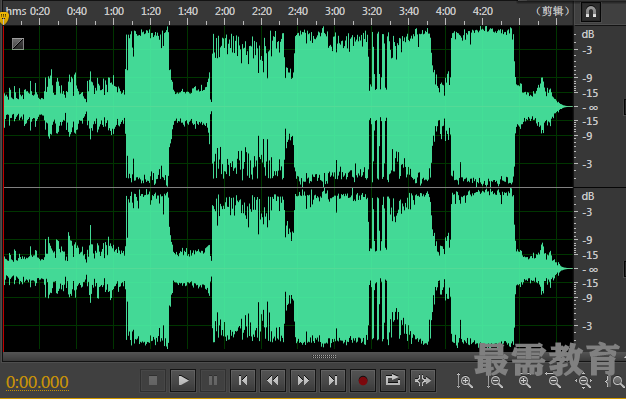Image resolution: width=626 pixels, height=399 pixels.
Task: Zoom out on the time axis
Action: click(555, 382)
